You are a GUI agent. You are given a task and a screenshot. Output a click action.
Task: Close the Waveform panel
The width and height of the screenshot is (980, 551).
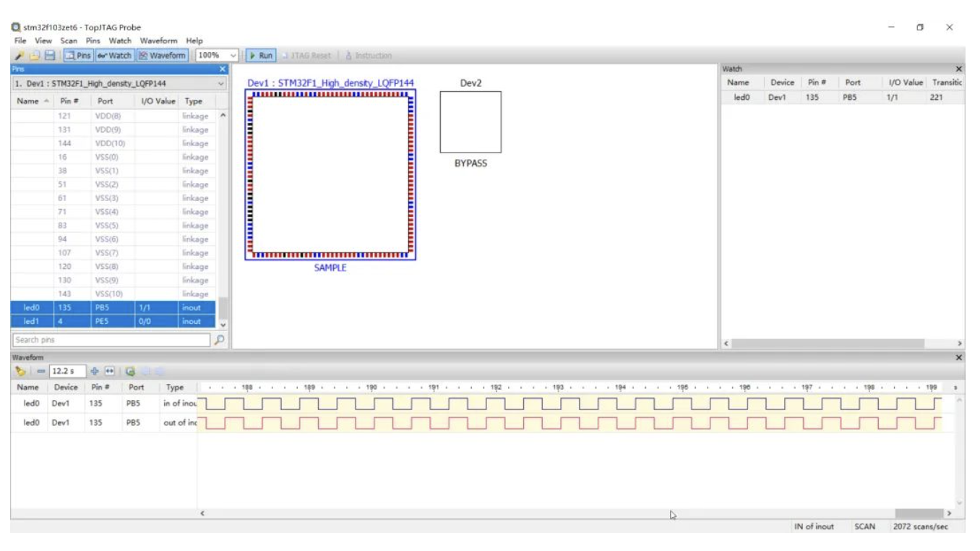tap(959, 358)
